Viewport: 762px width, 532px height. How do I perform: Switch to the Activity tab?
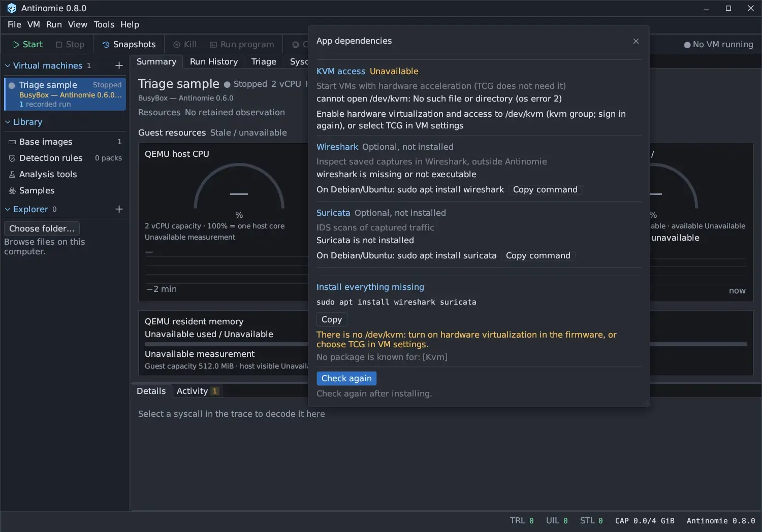tap(197, 391)
